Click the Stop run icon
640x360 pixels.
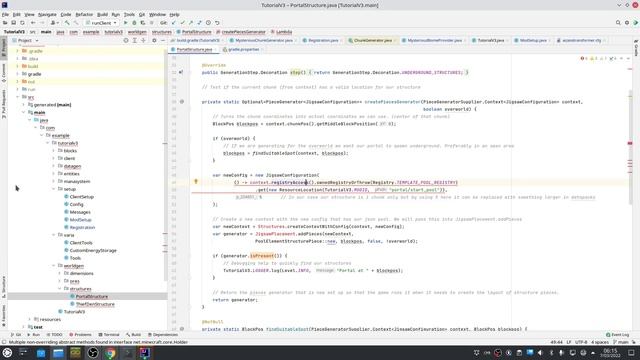(x=151, y=23)
